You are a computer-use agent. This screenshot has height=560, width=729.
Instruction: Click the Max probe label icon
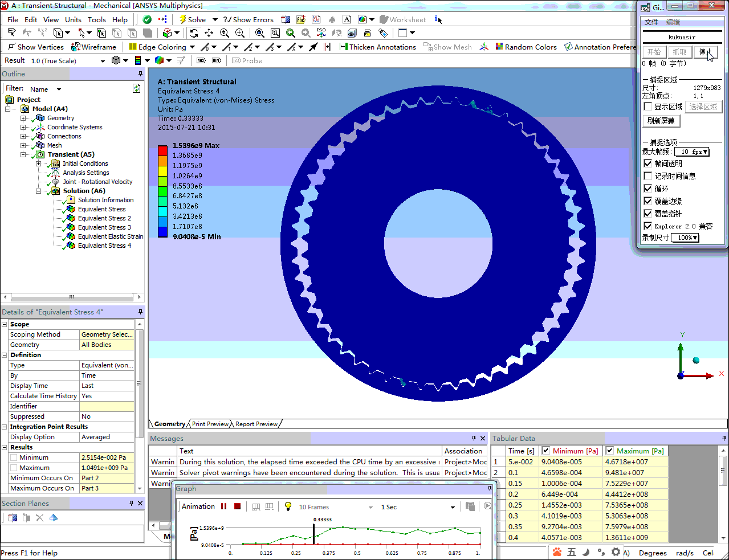pyautogui.click(x=201, y=60)
